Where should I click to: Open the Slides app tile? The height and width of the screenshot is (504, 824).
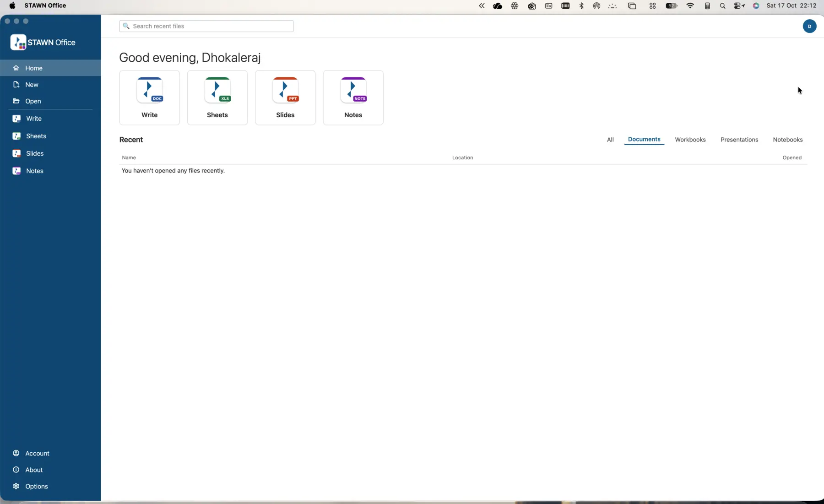[x=285, y=98]
